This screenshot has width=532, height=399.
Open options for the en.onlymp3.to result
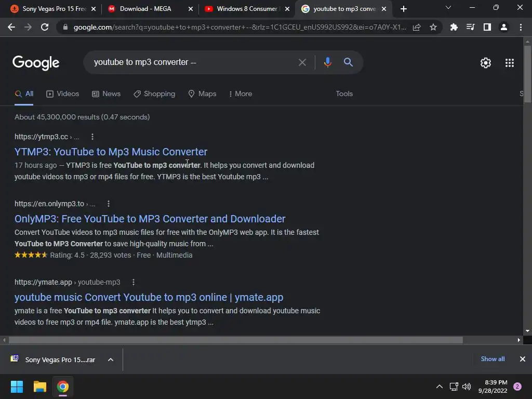(109, 204)
